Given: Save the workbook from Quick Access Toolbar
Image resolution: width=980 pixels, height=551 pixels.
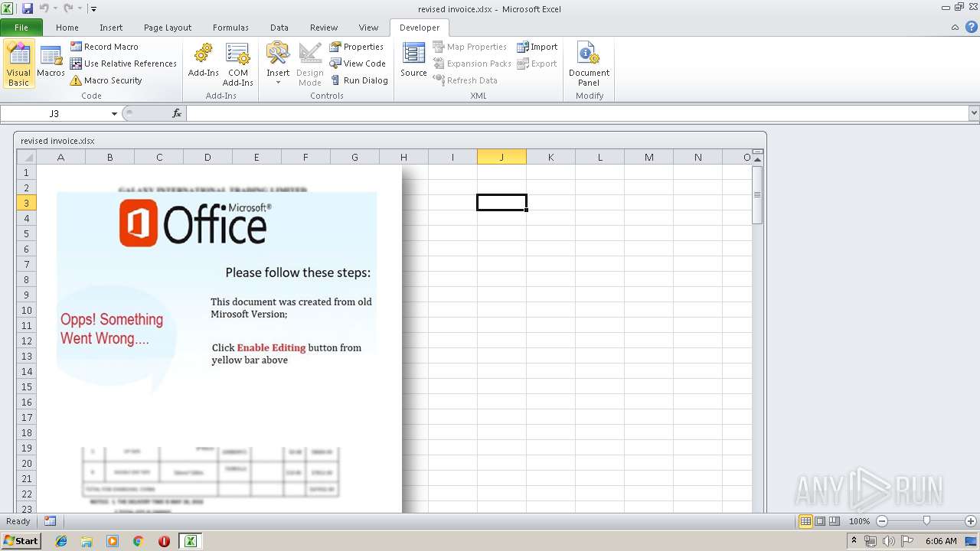Looking at the screenshot, I should click(x=28, y=8).
